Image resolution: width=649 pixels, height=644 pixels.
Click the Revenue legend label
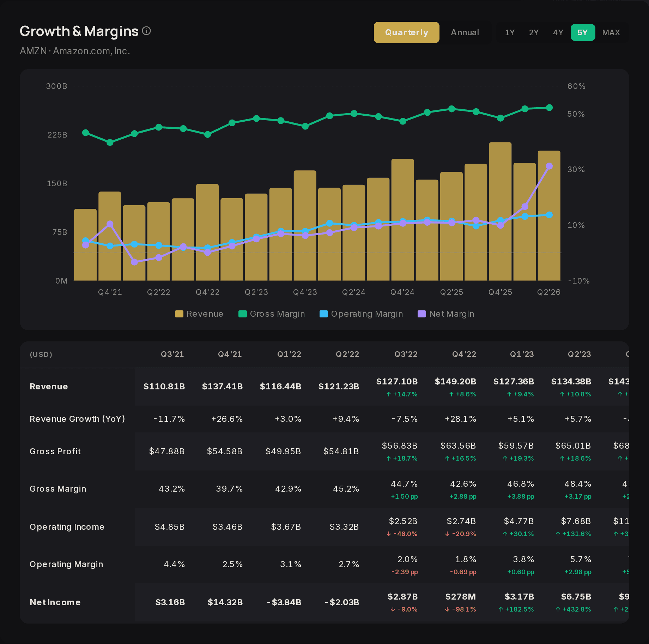coord(205,314)
